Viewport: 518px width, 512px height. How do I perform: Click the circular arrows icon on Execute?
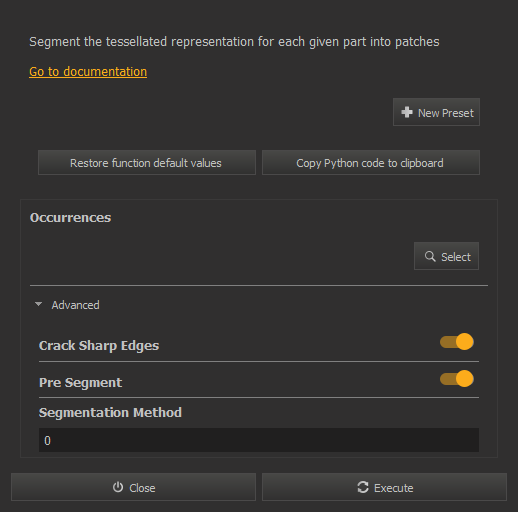pos(363,487)
